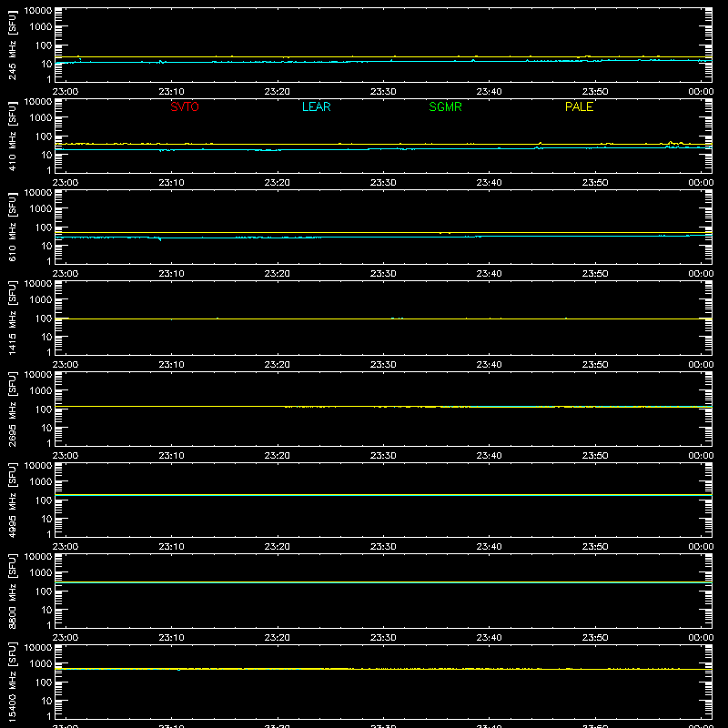
Task: Click the 100 tick of the 410 MHz plot
Action: point(44,136)
